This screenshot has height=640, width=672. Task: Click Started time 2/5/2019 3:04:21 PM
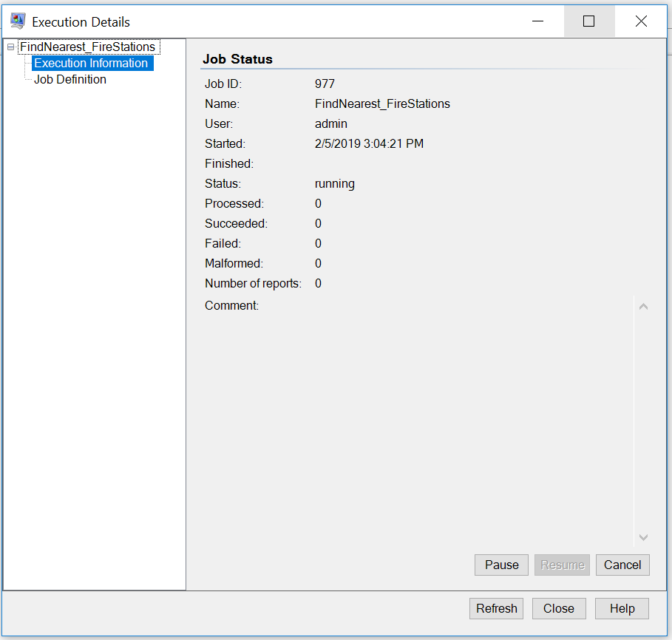[x=369, y=143]
